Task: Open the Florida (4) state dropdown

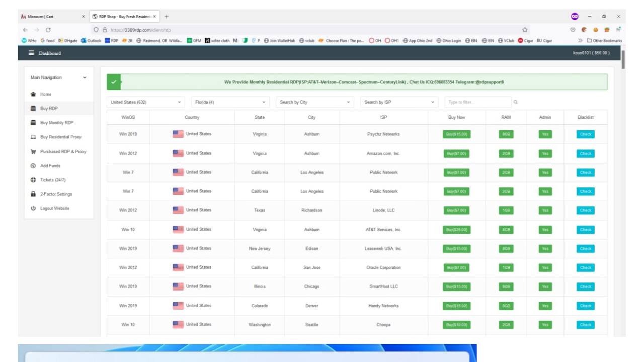Action: (230, 102)
